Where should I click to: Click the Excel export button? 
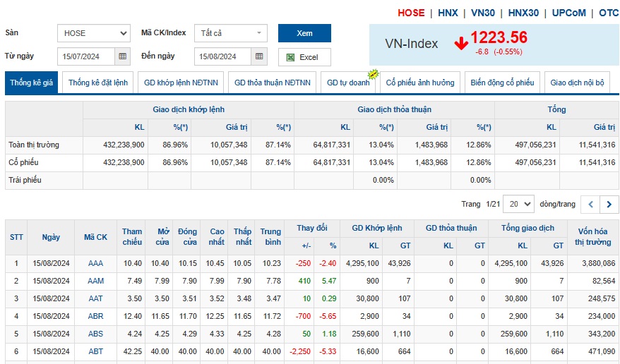point(304,57)
